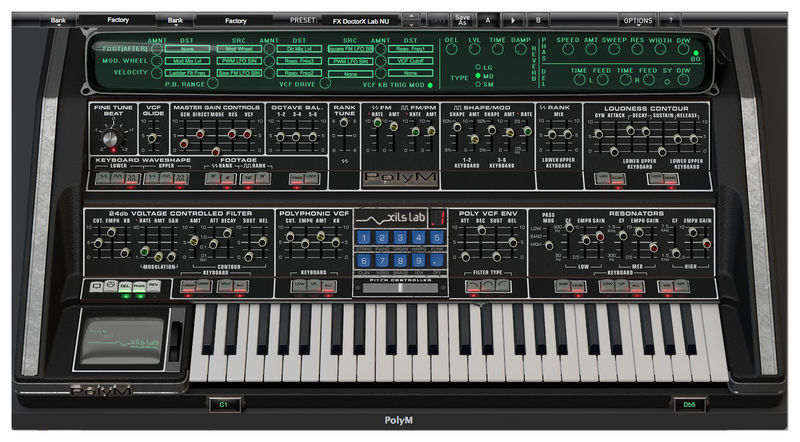Open Square FM LFO SIN source dropdown

[x=350, y=49]
